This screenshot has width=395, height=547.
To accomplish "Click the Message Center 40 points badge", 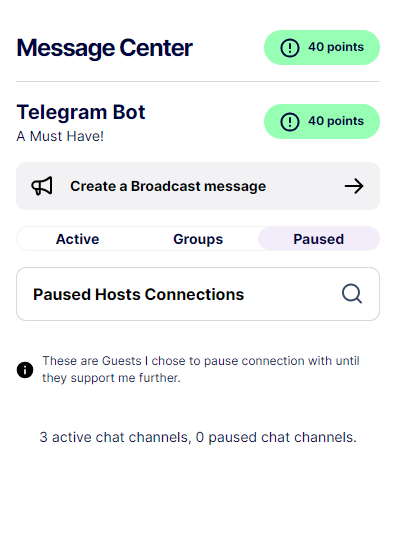I will 322,47.
